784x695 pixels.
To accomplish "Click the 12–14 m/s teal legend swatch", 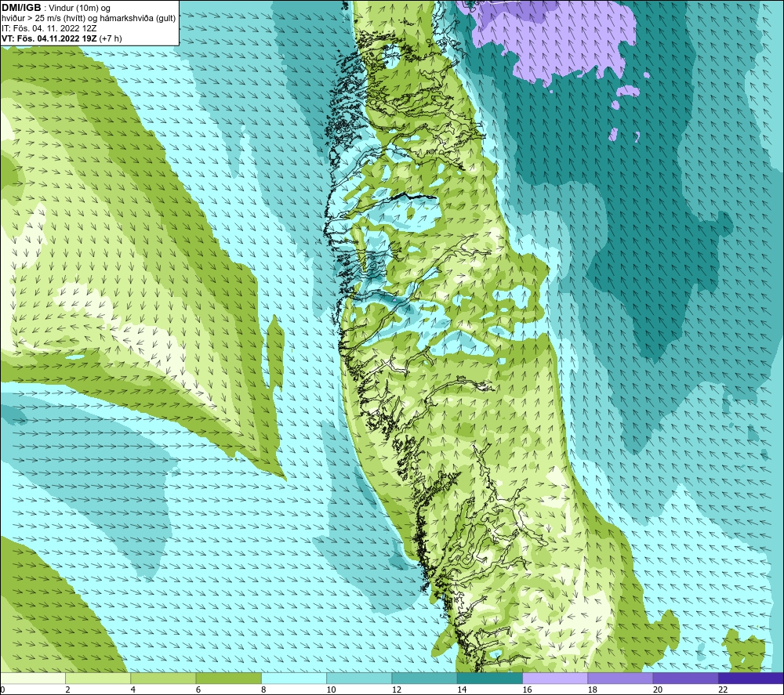I will (424, 678).
